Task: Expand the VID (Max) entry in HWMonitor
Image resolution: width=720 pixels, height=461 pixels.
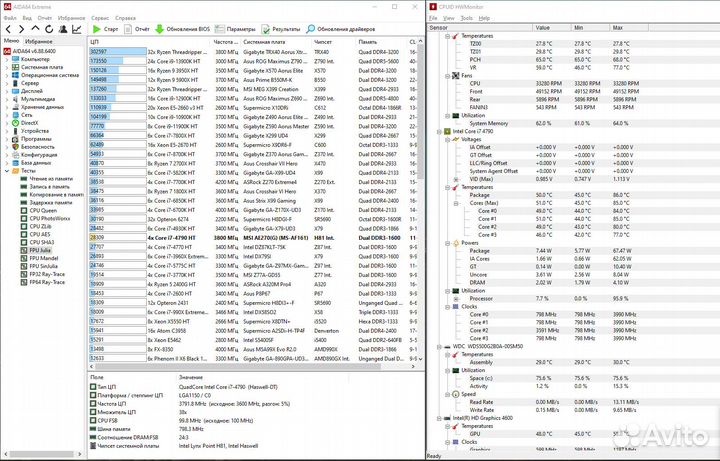Action: (x=456, y=179)
